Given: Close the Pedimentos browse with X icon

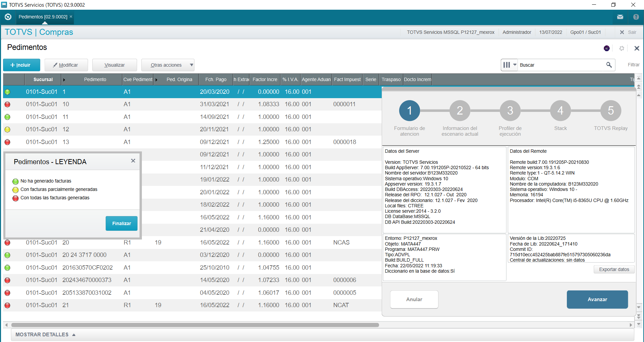Looking at the screenshot, I should (637, 48).
